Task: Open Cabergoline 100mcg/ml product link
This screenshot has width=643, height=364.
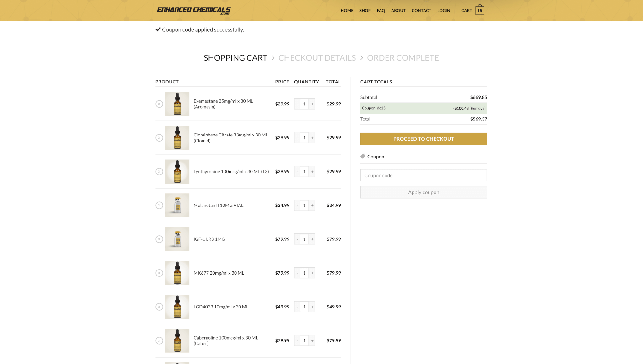Action: pos(226,340)
